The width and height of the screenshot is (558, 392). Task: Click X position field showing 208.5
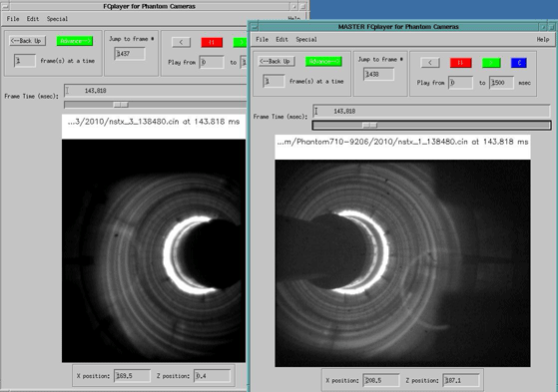381,380
